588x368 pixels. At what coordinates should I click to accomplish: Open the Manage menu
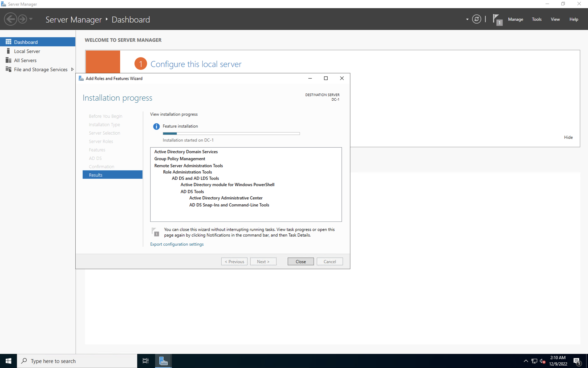pos(515,19)
